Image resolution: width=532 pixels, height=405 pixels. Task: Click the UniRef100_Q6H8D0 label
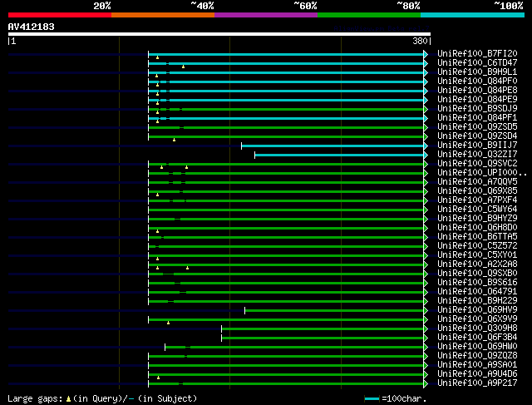point(477,228)
